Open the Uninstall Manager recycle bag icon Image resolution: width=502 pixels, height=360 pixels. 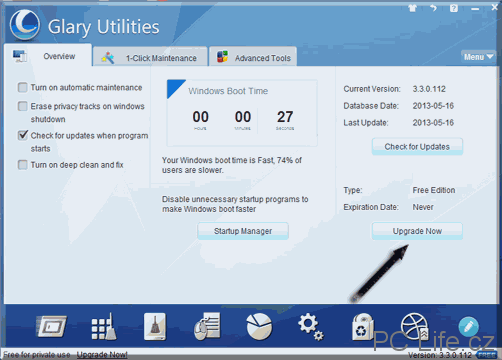pyautogui.click(x=363, y=327)
